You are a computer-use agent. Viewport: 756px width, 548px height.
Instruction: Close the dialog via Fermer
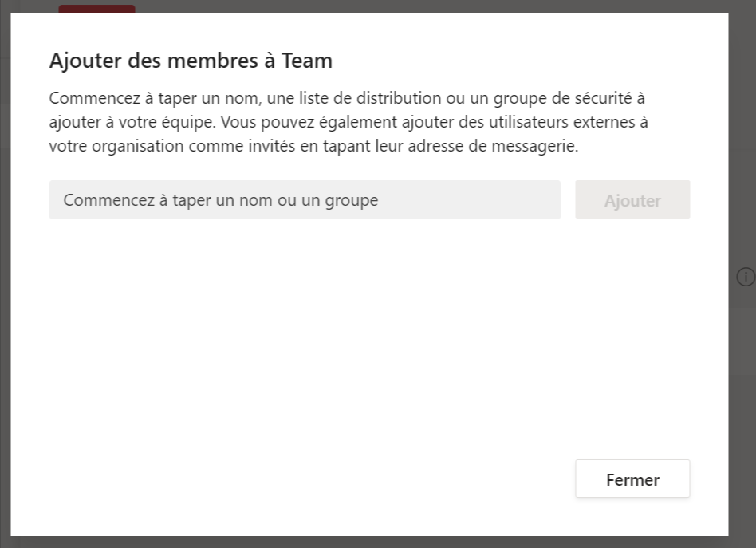(x=632, y=479)
